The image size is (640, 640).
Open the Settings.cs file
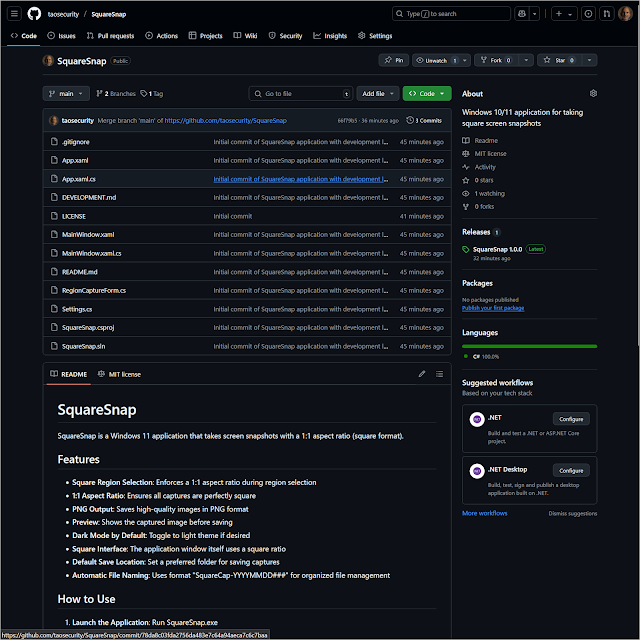click(77, 309)
